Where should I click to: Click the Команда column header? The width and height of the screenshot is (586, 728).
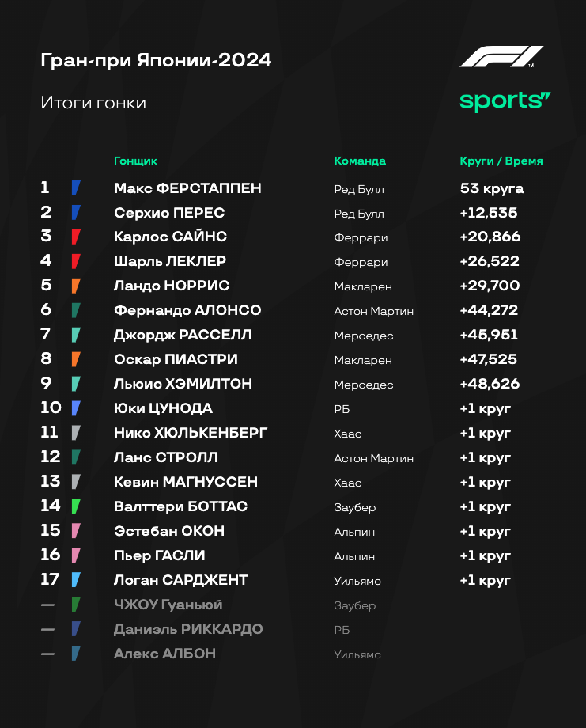[360, 161]
